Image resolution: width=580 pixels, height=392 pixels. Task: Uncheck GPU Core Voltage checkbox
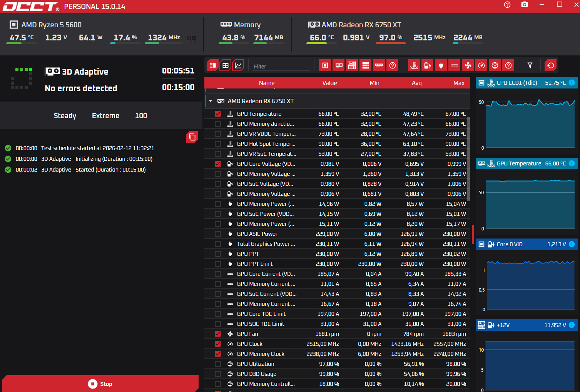(x=218, y=164)
